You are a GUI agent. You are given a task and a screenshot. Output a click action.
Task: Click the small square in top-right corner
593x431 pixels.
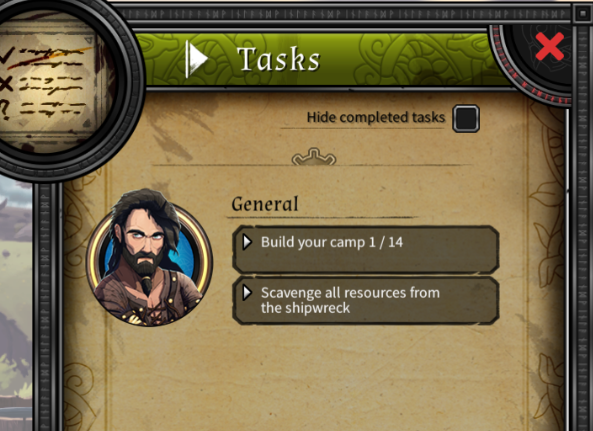click(582, 14)
